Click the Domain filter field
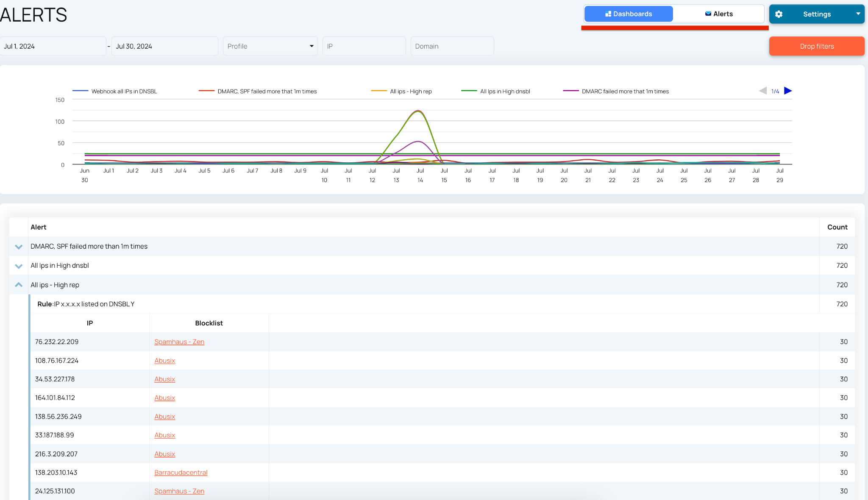868x500 pixels. coord(452,46)
